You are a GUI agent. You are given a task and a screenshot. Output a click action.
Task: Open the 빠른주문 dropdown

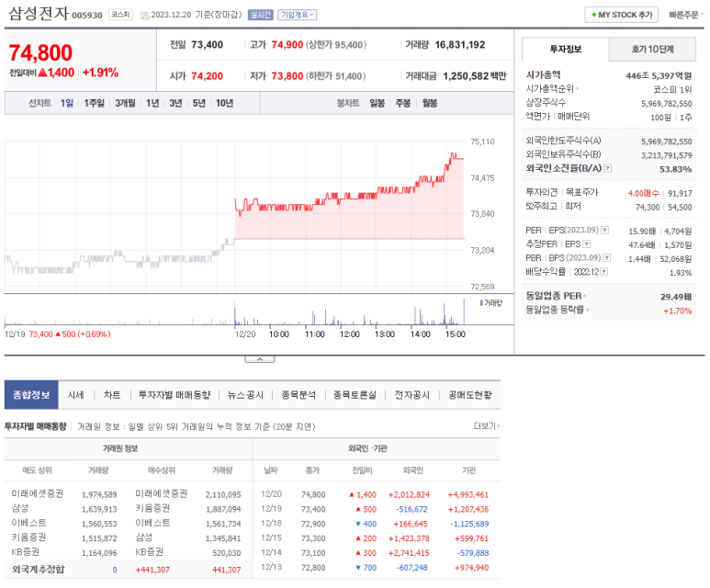(x=686, y=15)
